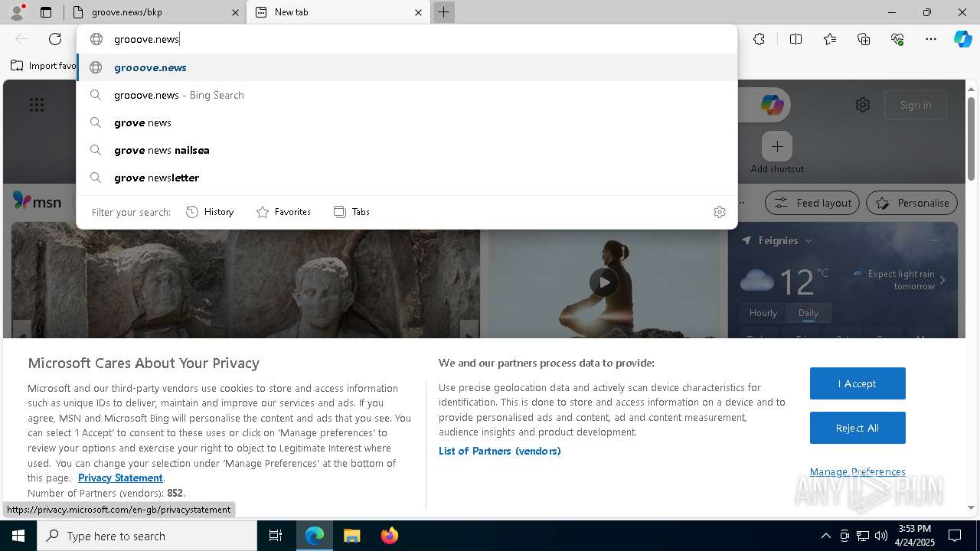
Task: Open the Split screen icon
Action: (x=795, y=39)
